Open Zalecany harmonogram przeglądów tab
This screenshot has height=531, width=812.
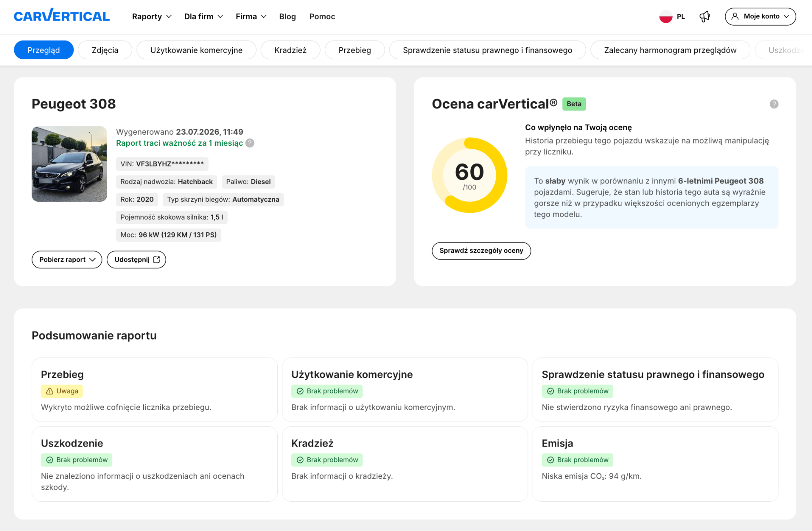tap(670, 50)
